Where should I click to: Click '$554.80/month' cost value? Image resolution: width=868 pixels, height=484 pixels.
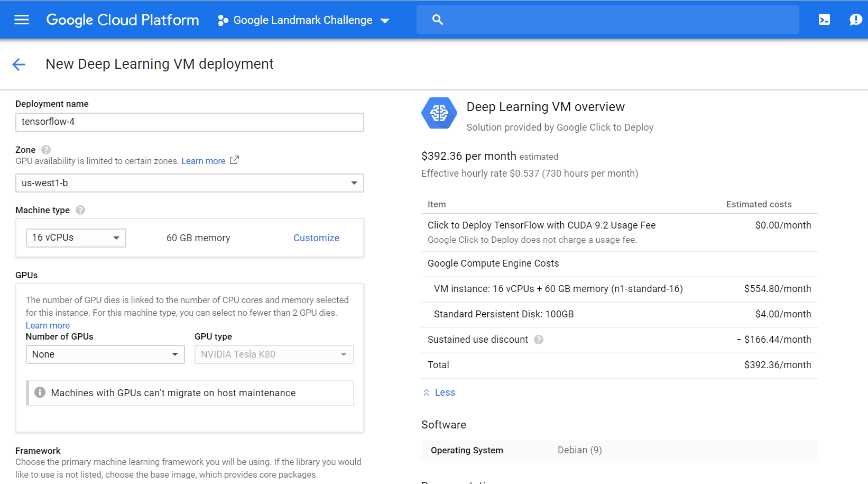pyautogui.click(x=778, y=289)
